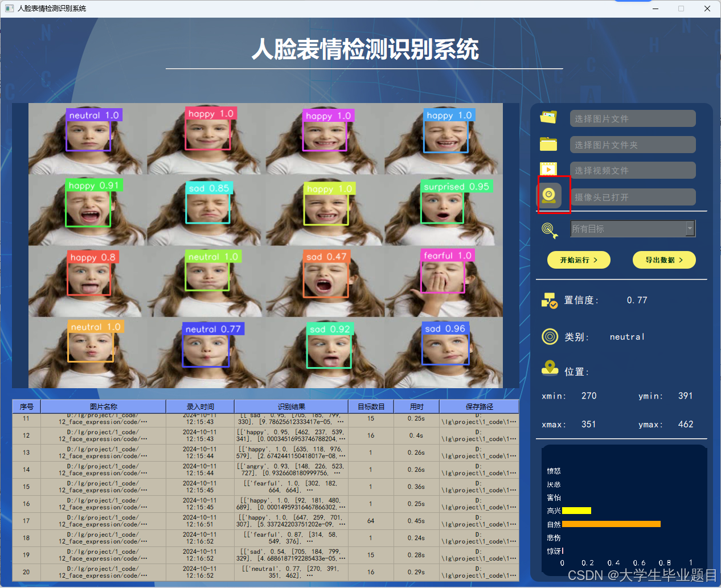Click the 选择图片文件 input field
This screenshot has width=721, height=588.
[633, 118]
